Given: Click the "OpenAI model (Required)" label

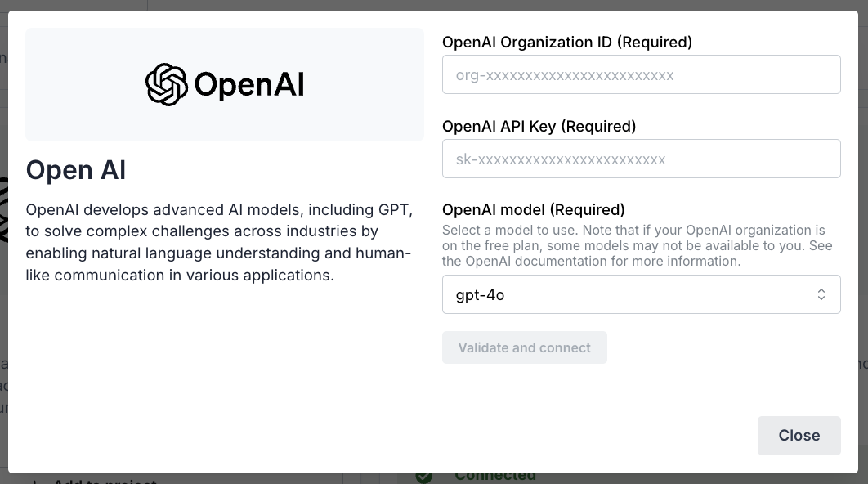Looking at the screenshot, I should [x=533, y=210].
